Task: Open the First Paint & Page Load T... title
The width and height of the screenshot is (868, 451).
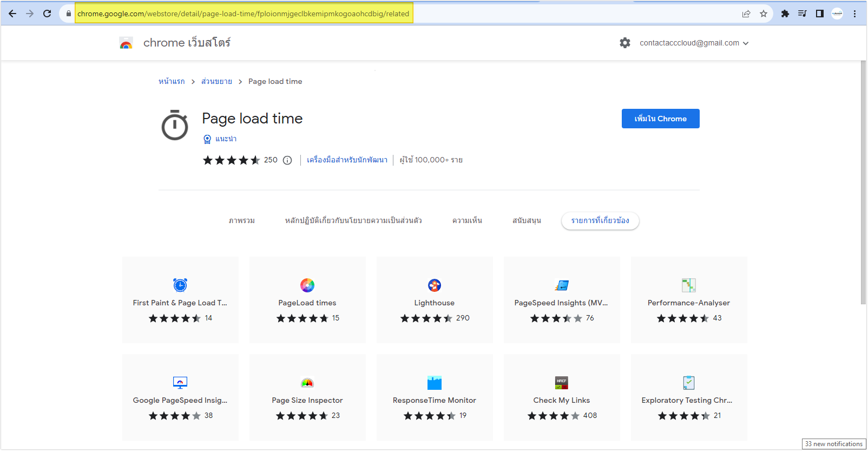Action: click(x=180, y=303)
